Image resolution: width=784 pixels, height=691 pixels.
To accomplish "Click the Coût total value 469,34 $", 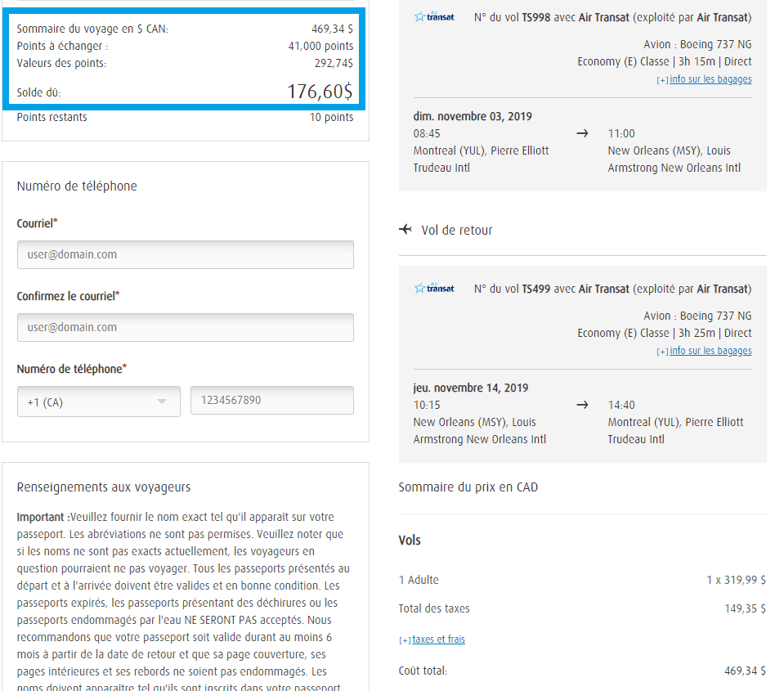I will point(744,671).
